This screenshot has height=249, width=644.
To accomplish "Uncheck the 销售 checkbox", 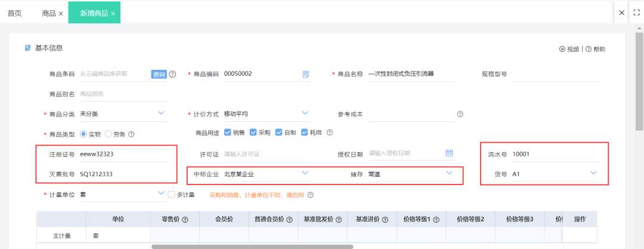I will click(x=228, y=133).
